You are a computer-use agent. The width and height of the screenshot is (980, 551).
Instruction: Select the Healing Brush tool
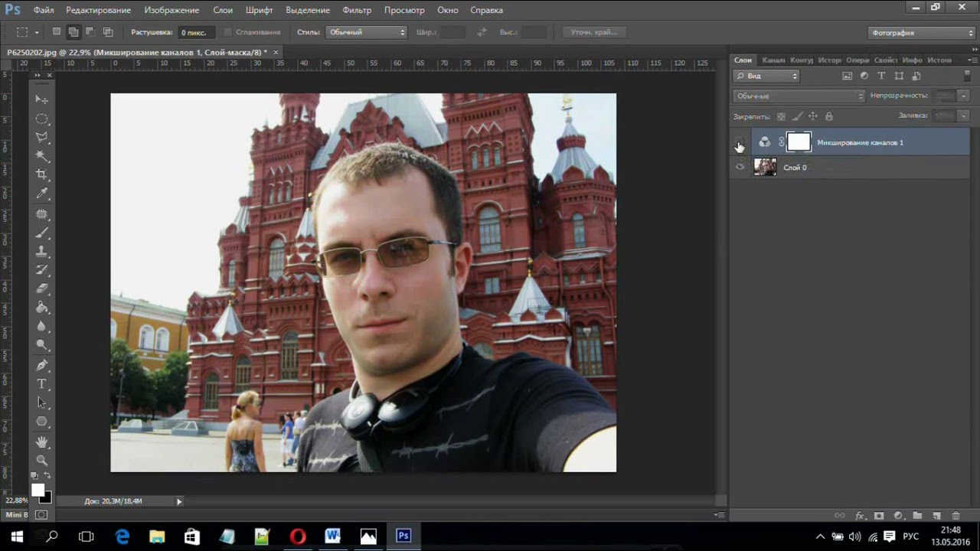pos(42,214)
